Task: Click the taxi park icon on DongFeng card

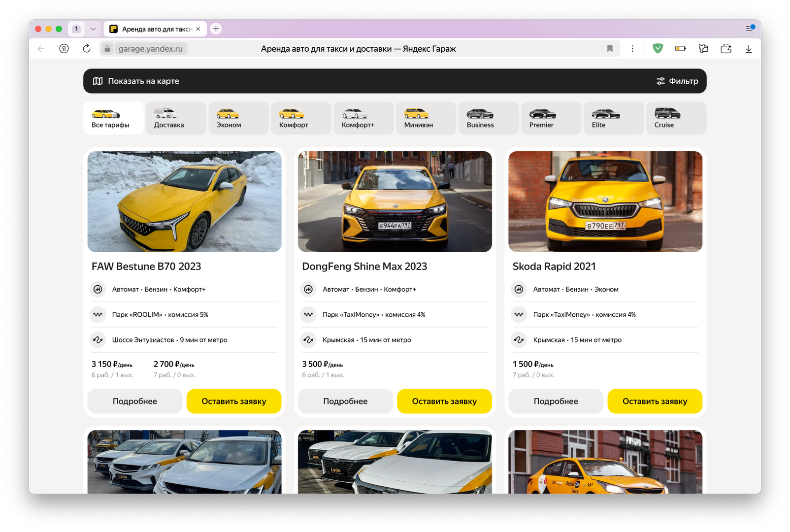Action: coord(308,314)
